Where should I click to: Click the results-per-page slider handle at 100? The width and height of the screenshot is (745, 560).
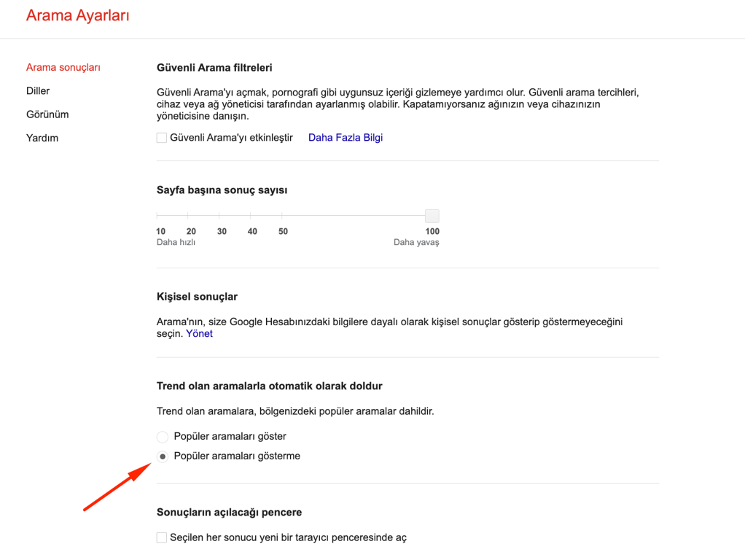432,216
